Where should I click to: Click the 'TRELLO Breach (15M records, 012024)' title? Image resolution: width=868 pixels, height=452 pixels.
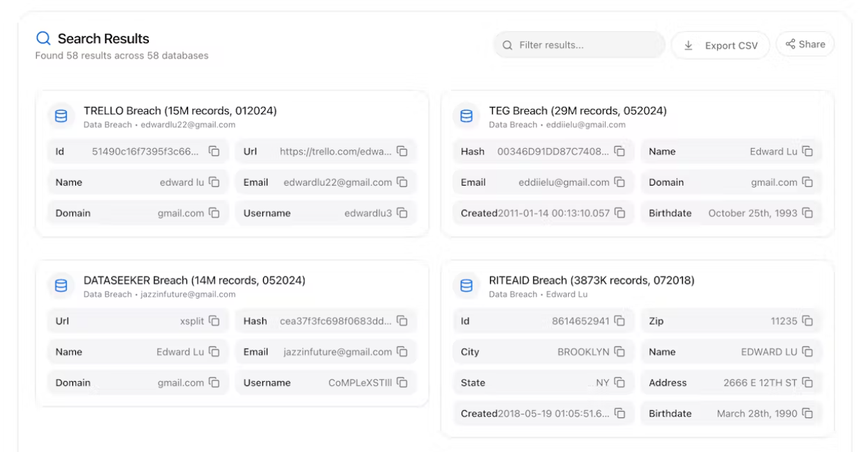click(x=180, y=111)
